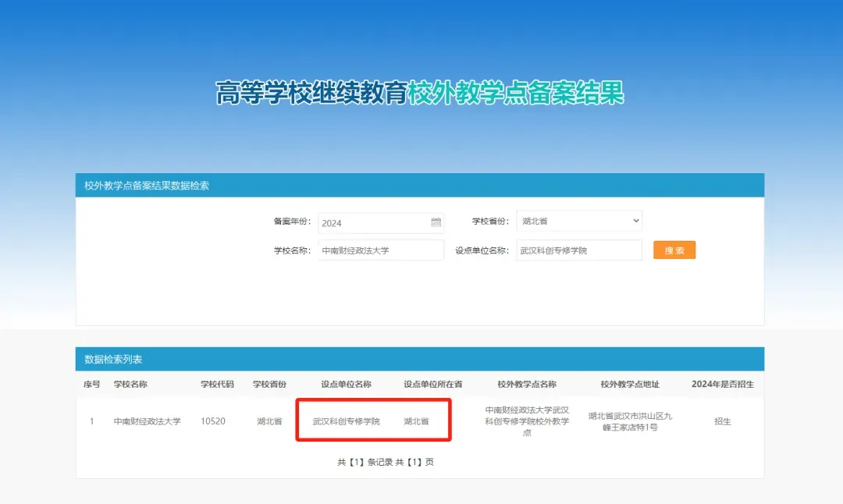
Task: Click the 设点单位名称 label in the search form
Action: pos(482,250)
